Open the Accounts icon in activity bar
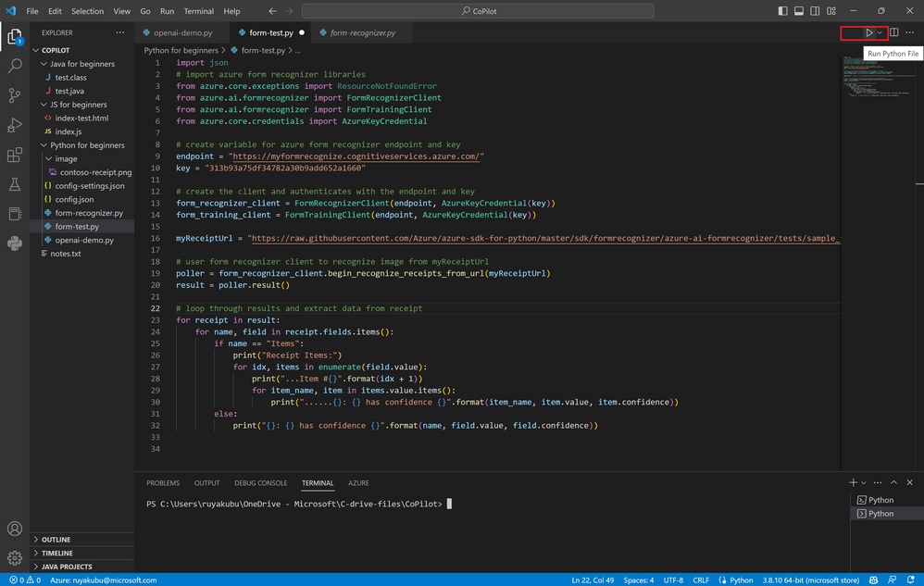 [15, 530]
